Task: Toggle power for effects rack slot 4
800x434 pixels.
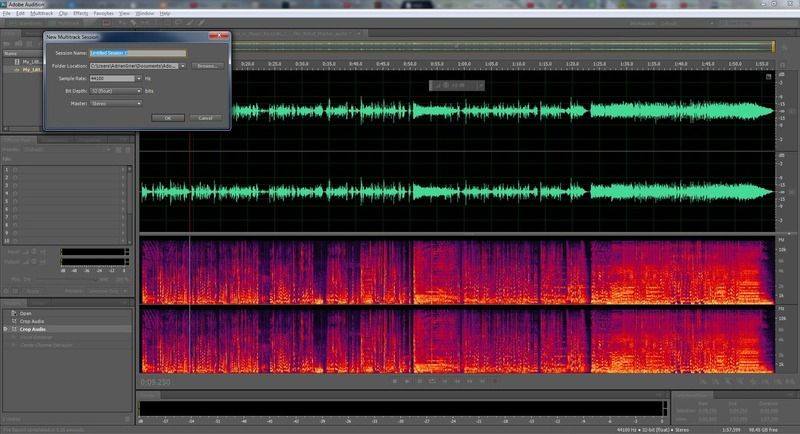Action: (x=15, y=193)
